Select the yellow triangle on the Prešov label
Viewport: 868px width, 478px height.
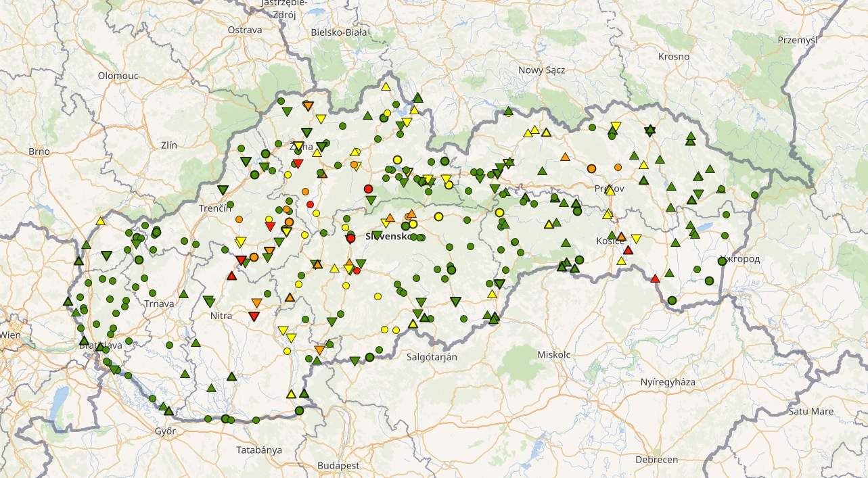(610, 191)
